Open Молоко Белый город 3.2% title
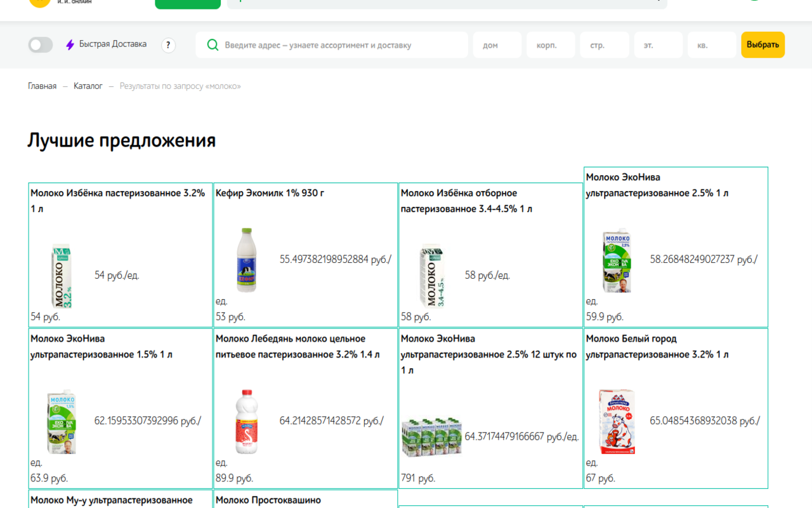 tap(657, 347)
